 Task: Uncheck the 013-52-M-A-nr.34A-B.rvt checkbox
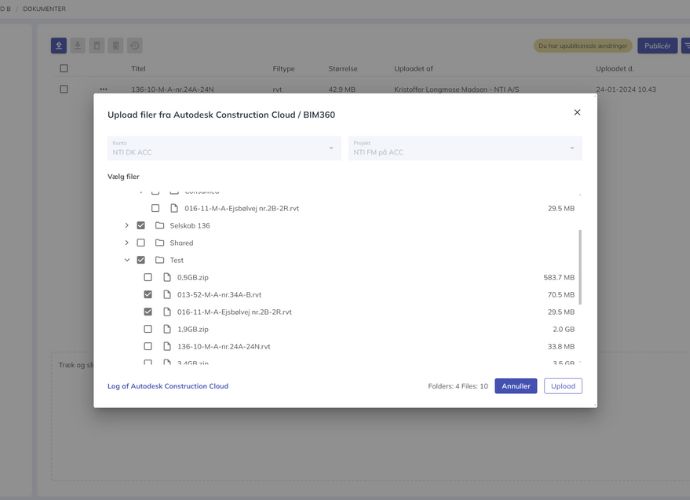coord(148,295)
